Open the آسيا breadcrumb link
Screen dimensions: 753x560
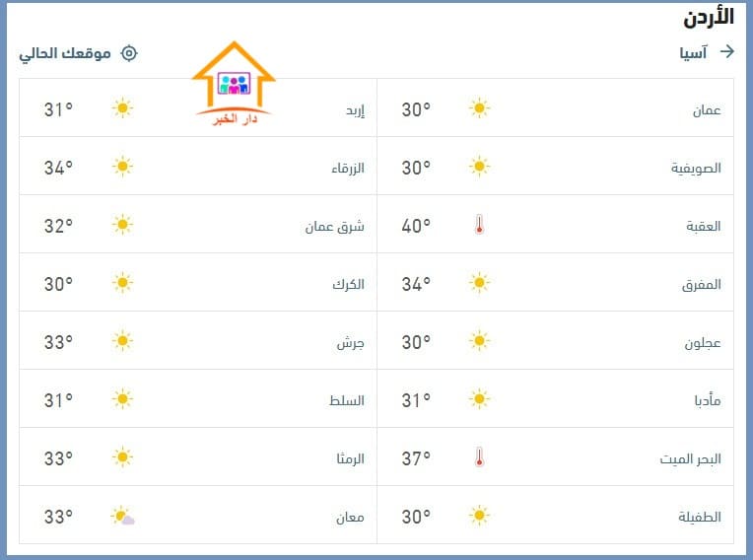[693, 52]
